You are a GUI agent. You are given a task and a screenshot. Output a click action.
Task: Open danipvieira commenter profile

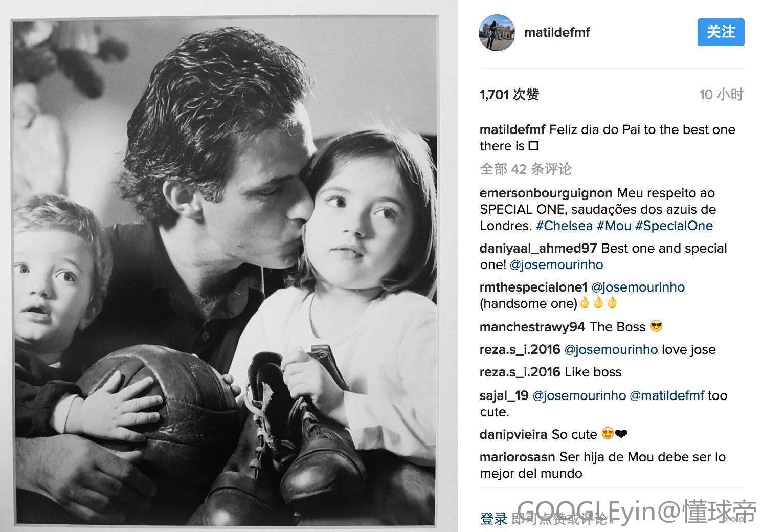tap(513, 435)
